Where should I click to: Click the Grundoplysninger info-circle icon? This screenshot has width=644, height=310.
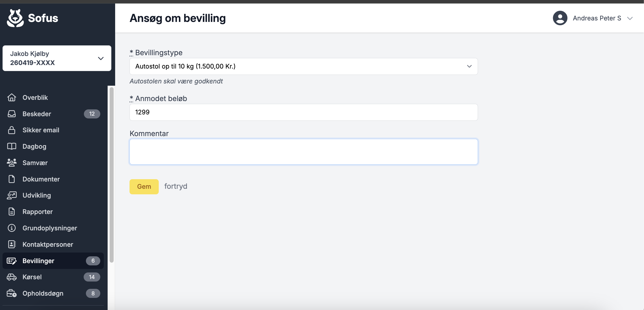tap(12, 228)
